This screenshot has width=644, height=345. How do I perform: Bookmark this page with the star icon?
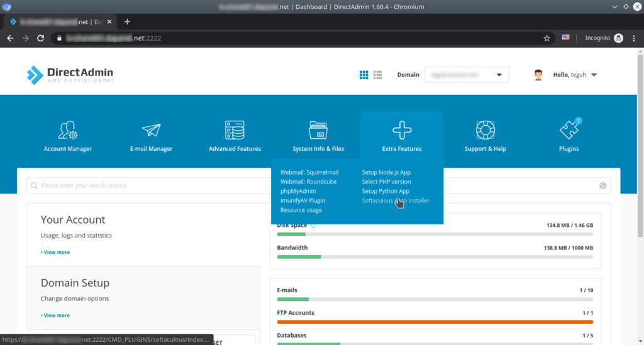click(x=547, y=38)
